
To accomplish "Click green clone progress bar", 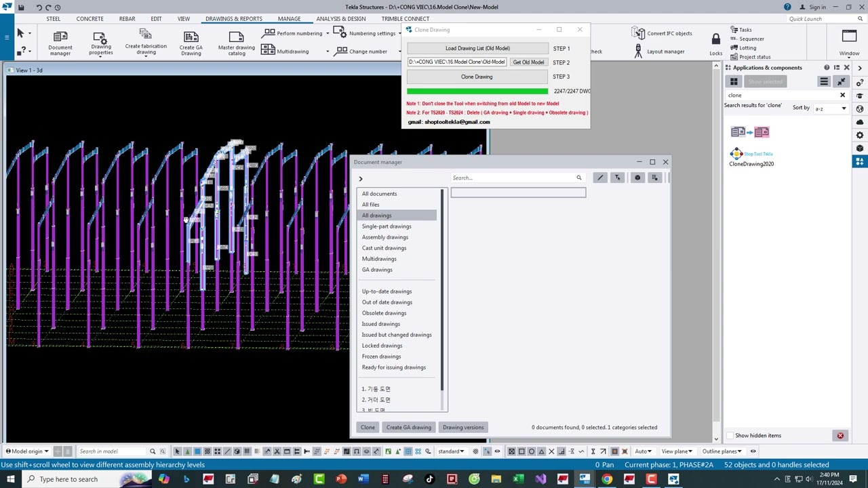I will click(477, 91).
